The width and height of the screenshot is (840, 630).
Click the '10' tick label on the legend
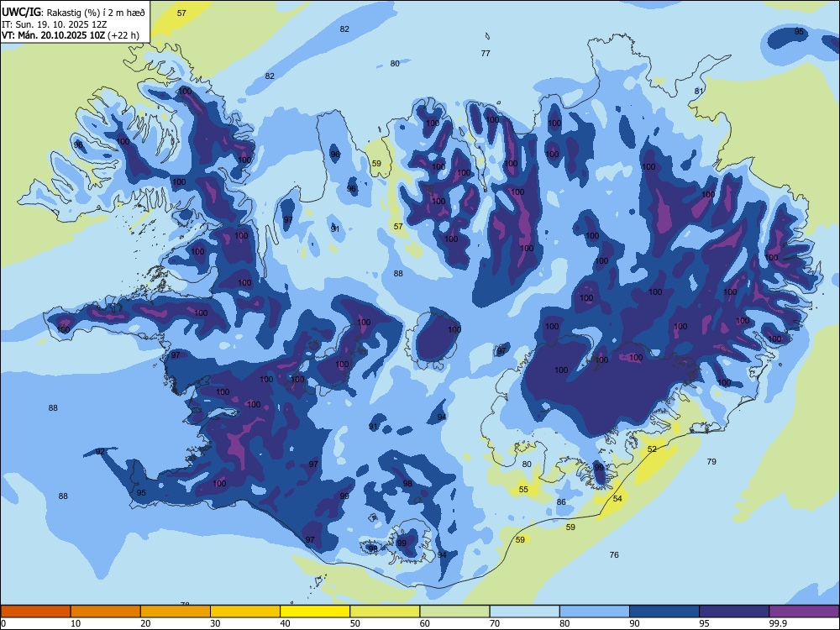point(76,623)
